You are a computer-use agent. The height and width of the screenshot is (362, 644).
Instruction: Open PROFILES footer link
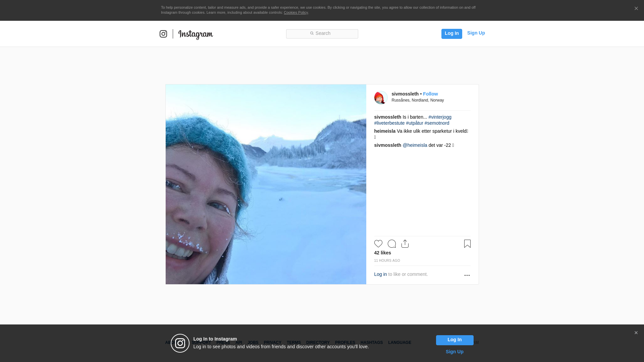click(x=345, y=343)
